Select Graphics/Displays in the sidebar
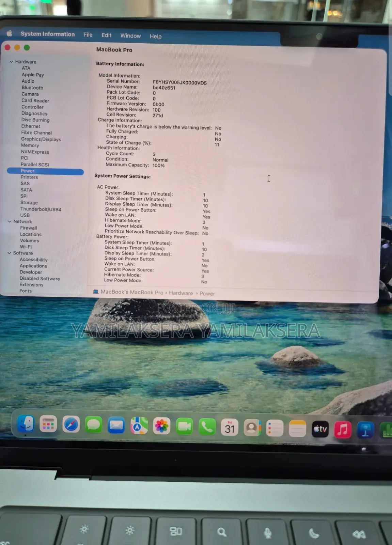392x545 pixels. (x=41, y=139)
